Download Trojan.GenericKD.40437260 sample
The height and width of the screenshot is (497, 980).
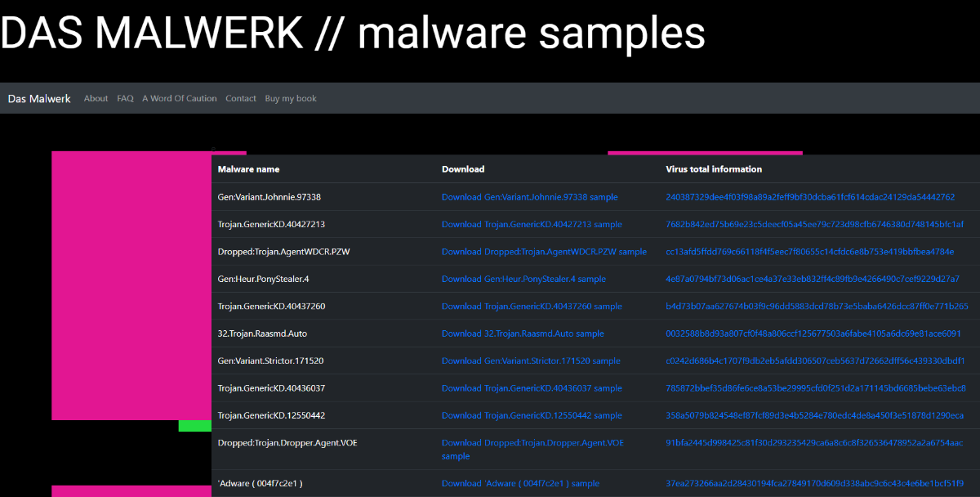532,307
